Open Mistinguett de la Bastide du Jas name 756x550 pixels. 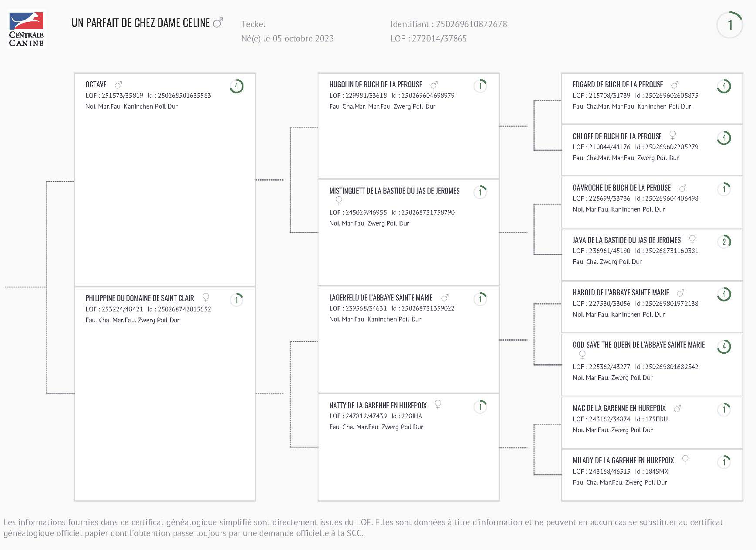394,191
